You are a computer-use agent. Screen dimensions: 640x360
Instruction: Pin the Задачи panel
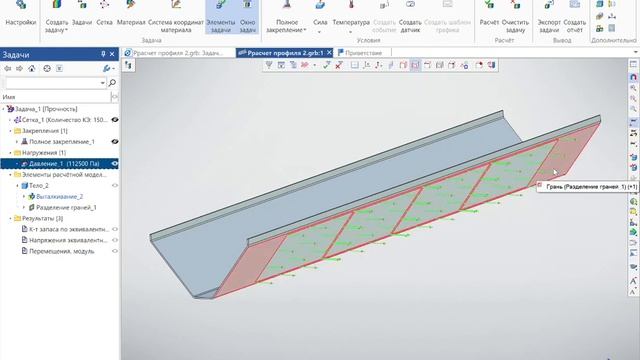[x=103, y=54]
